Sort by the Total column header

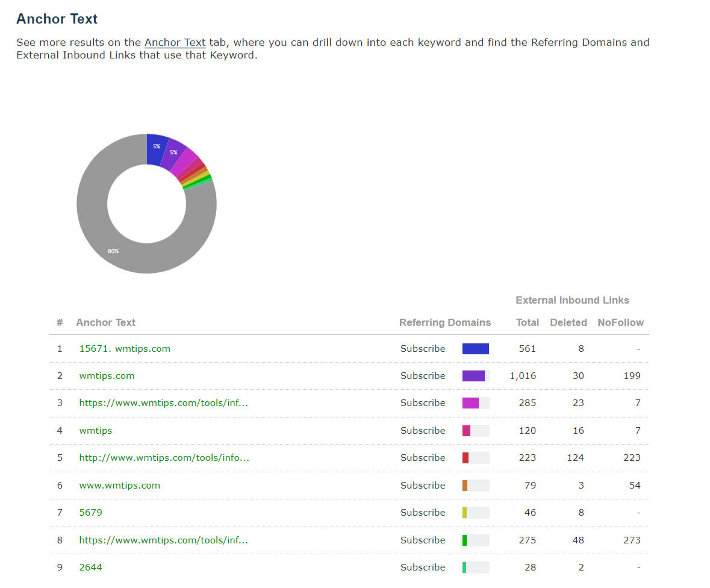coord(527,322)
